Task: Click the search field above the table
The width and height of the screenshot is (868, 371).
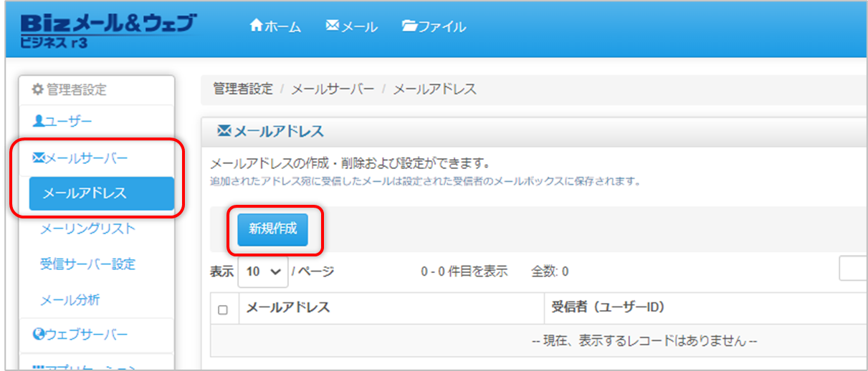Action: click(x=853, y=271)
